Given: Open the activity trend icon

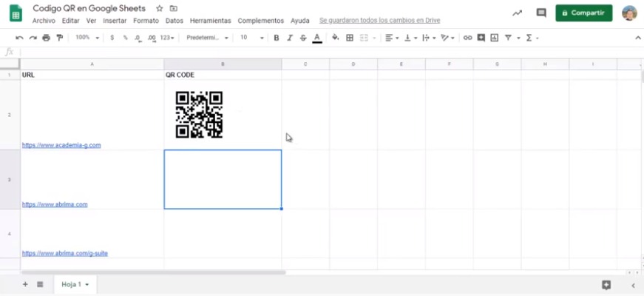Looking at the screenshot, I should (x=517, y=13).
